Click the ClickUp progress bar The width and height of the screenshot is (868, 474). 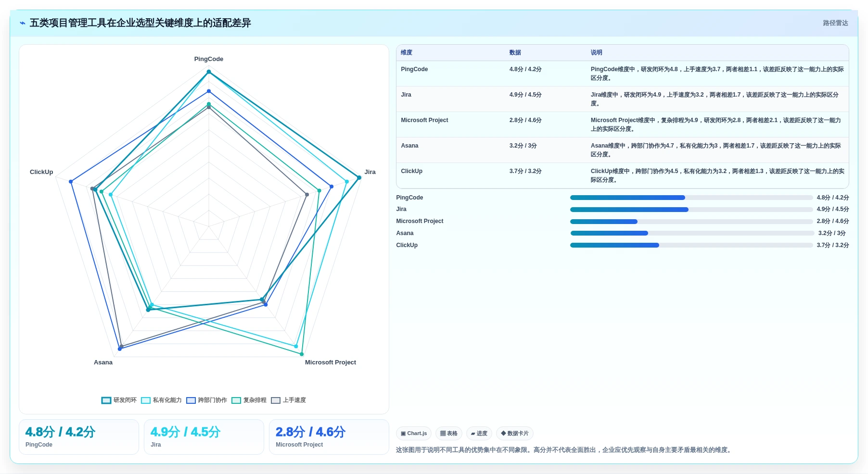(x=691, y=245)
